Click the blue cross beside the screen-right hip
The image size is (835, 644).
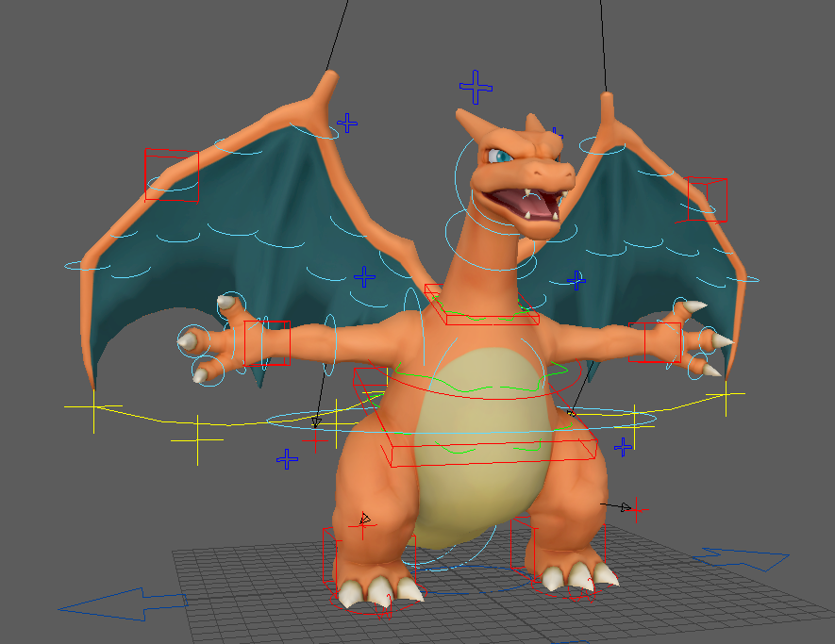[x=623, y=447]
